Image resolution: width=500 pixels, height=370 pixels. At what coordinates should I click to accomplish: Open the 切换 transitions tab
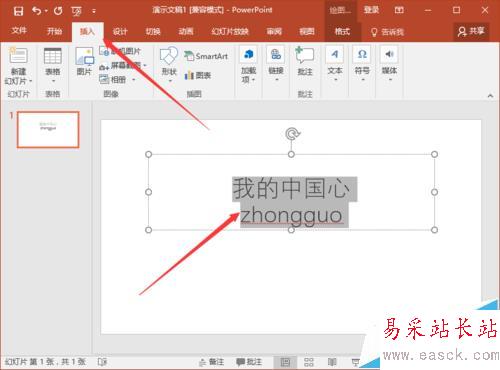point(153,32)
